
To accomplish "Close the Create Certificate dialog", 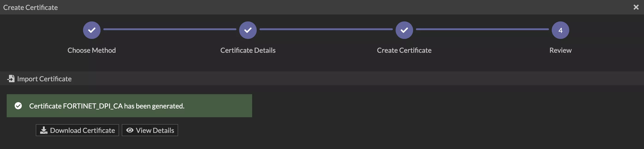I will pos(636,7).
